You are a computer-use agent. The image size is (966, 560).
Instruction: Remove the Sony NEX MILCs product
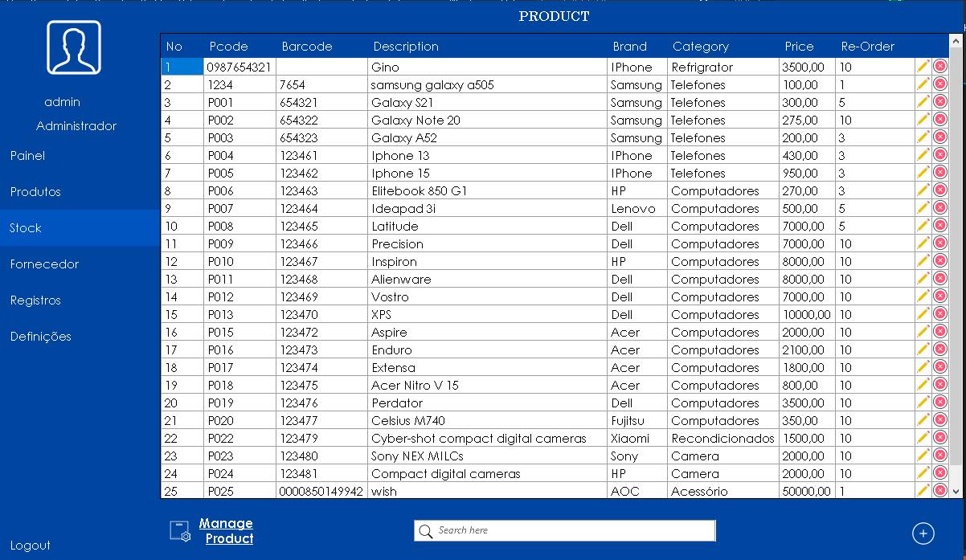pyautogui.click(x=939, y=456)
